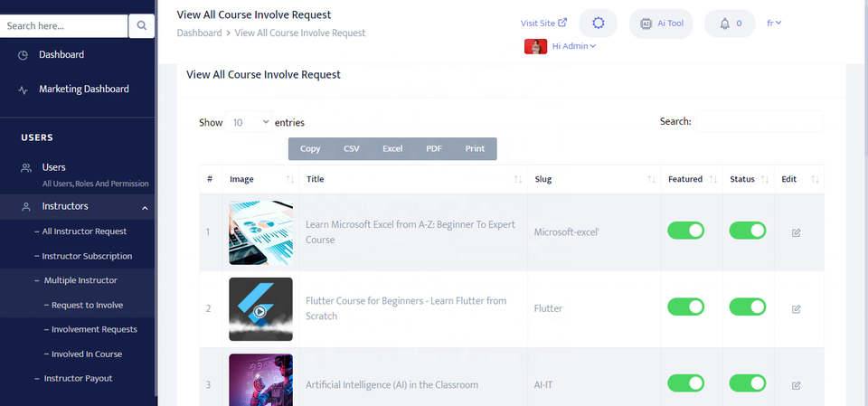The image size is (868, 406).
Task: Disable Featured toggle for Microsoft Excel course
Action: pyautogui.click(x=685, y=231)
